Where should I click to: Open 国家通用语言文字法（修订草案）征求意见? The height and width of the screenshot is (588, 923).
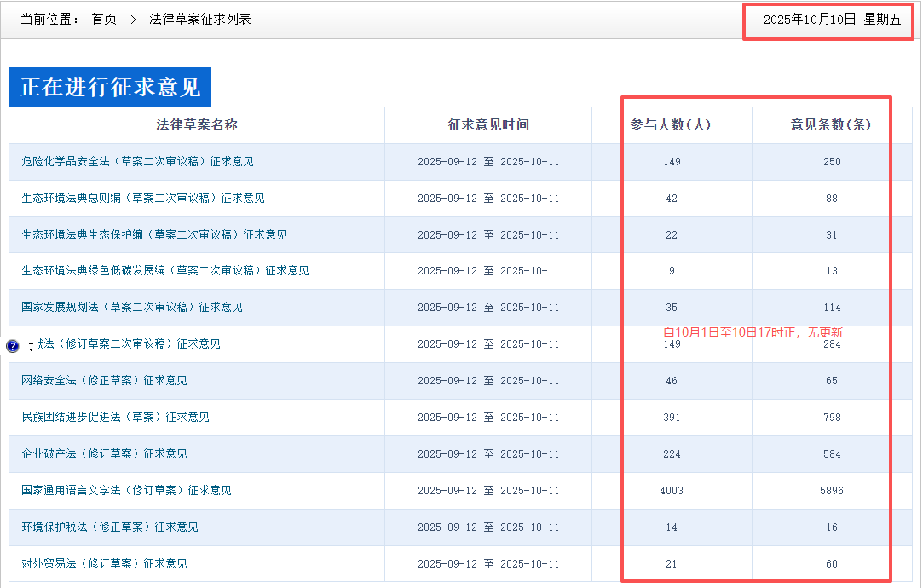pyautogui.click(x=126, y=490)
